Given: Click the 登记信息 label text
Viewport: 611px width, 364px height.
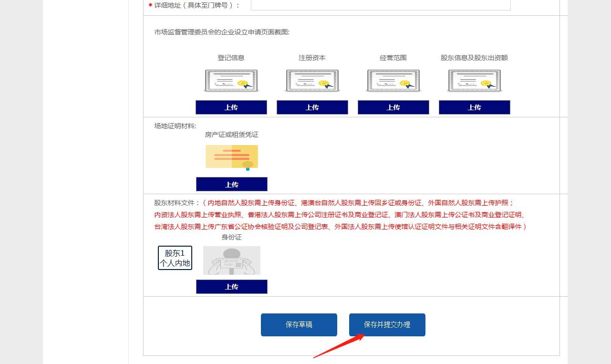Looking at the screenshot, I should (231, 58).
